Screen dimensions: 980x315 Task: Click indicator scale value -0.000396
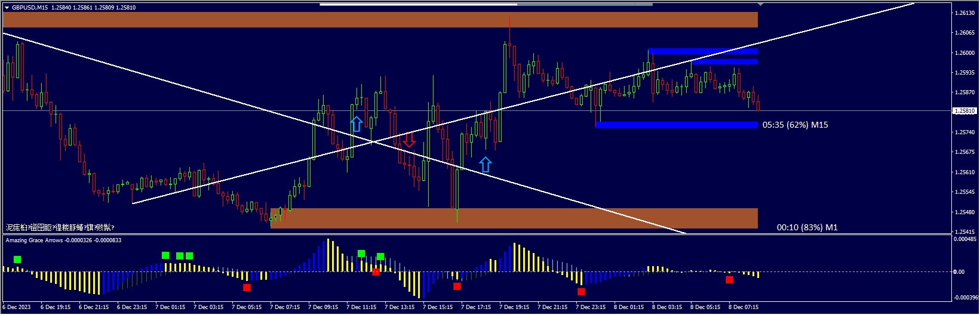(x=965, y=297)
